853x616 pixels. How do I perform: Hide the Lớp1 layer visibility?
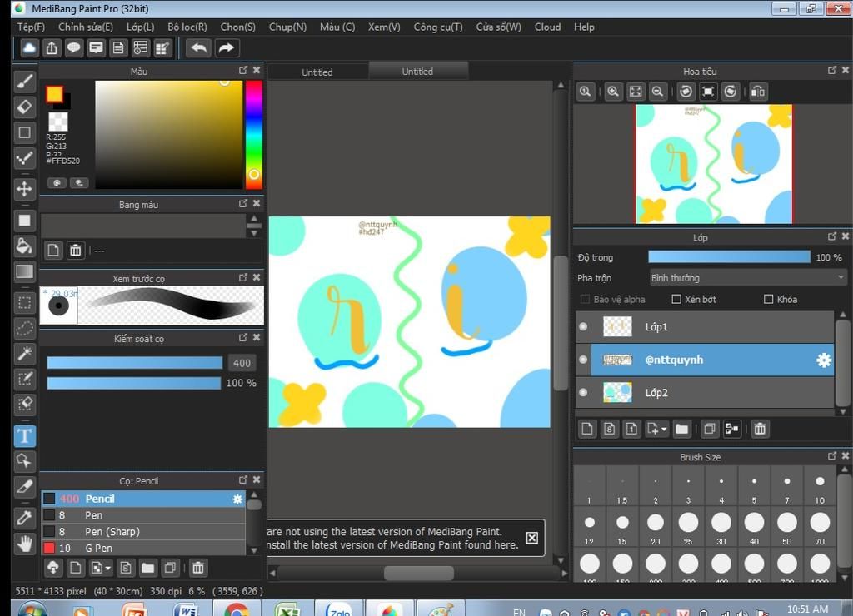pos(583,327)
